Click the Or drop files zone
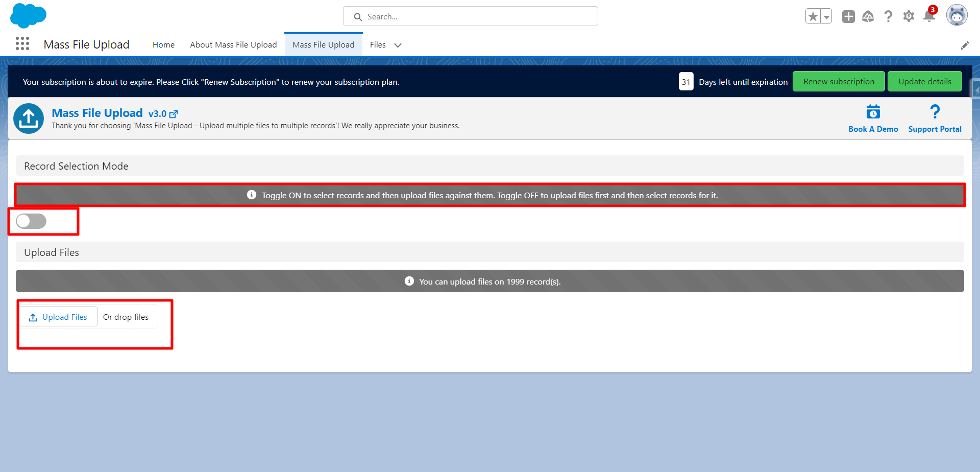Image resolution: width=980 pixels, height=472 pixels. 126,317
